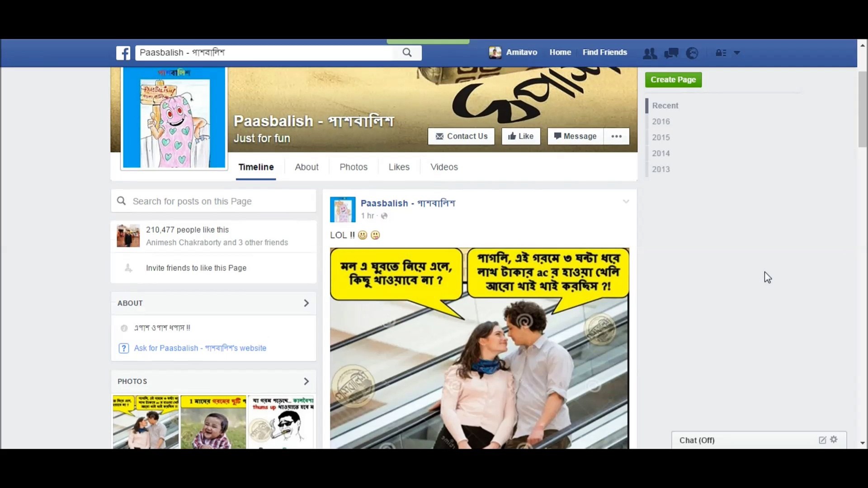Open account menu dropdown arrow
The height and width of the screenshot is (488, 868).
[x=737, y=53]
